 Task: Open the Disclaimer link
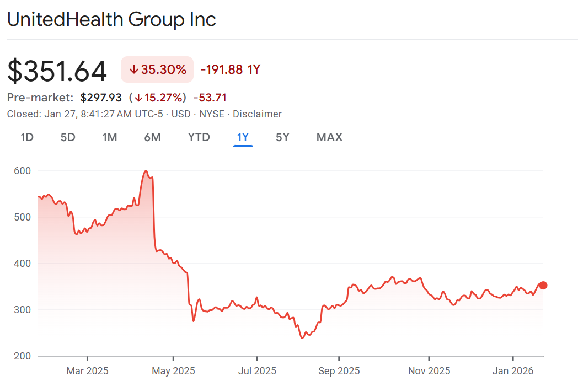coord(257,114)
